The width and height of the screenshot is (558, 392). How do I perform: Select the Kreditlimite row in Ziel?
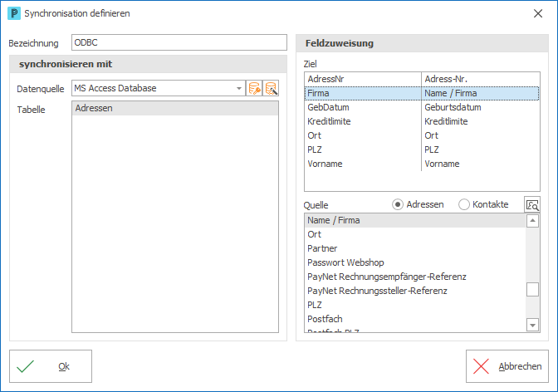point(422,121)
